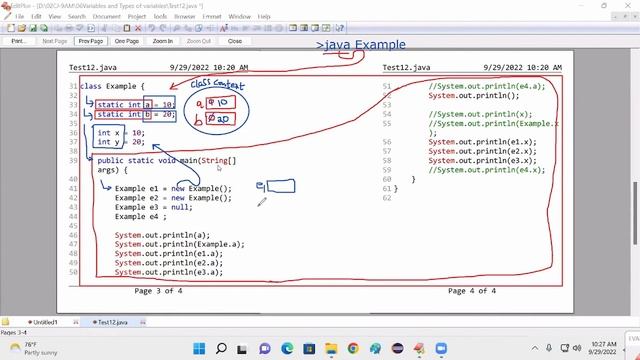Click the 'Page 3 of 4' footer text
Image resolution: width=640 pixels, height=360 pixels.
(158, 291)
